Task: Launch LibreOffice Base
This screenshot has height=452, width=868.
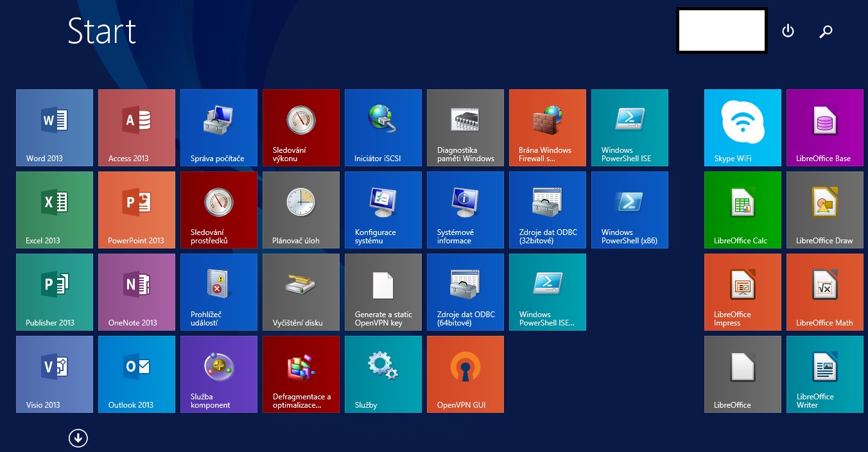Action: (825, 128)
